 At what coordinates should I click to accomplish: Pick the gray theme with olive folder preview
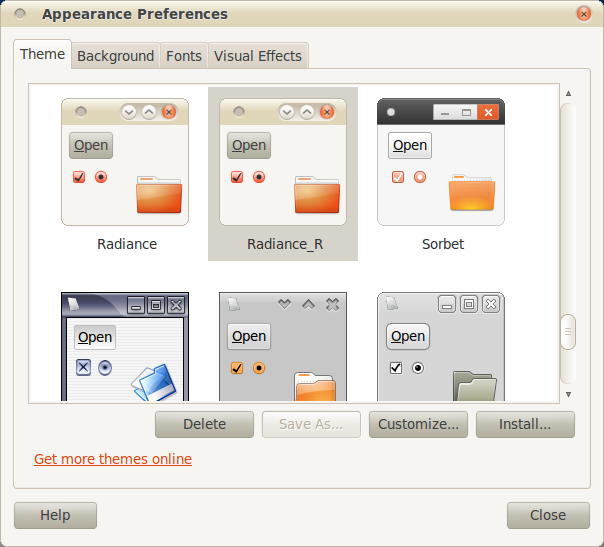click(x=441, y=346)
